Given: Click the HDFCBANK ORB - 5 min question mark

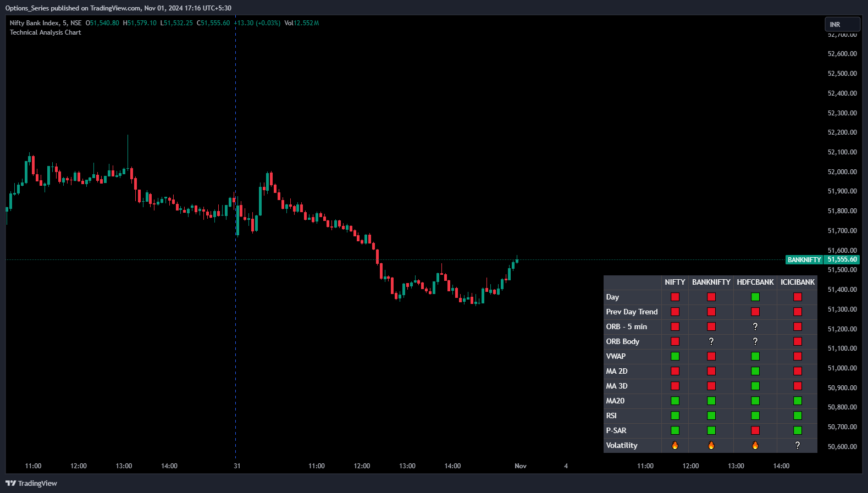Looking at the screenshot, I should [x=755, y=326].
